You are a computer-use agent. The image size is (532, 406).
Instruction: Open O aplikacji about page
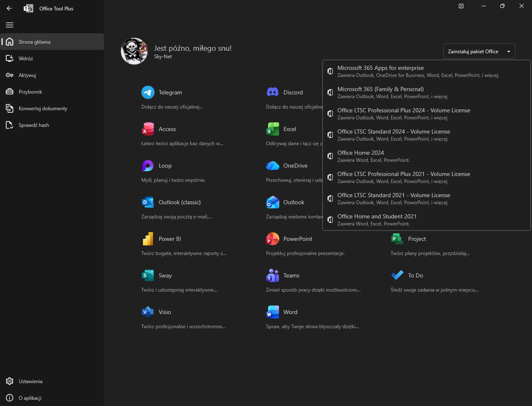click(x=52, y=398)
